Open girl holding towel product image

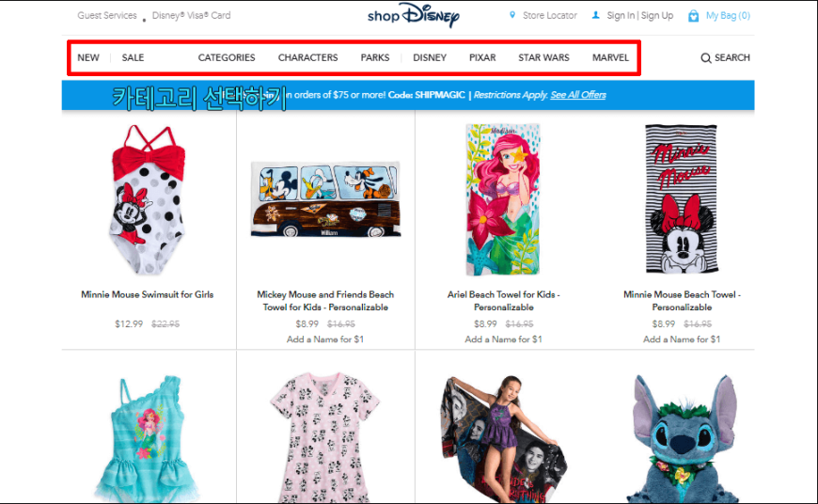[x=503, y=438]
